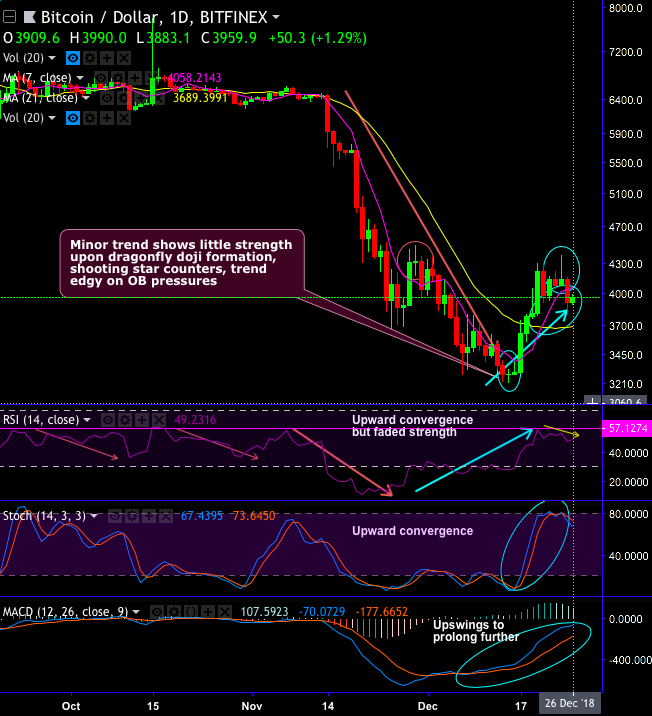The height and width of the screenshot is (716, 652).
Task: Open gear settings for MA (21, close)
Action: pyautogui.click(x=124, y=98)
